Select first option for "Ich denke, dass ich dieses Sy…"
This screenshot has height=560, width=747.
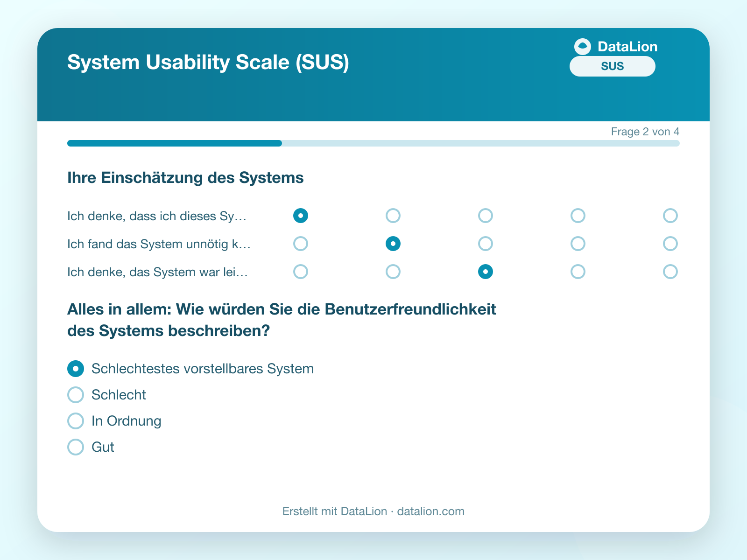(x=301, y=216)
